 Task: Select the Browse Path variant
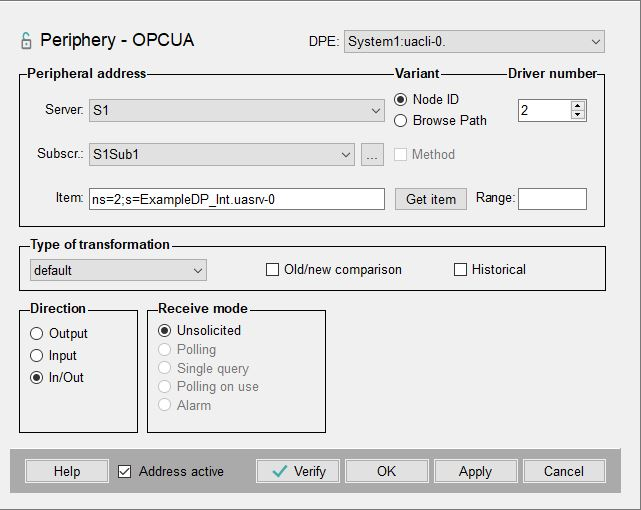[x=401, y=121]
